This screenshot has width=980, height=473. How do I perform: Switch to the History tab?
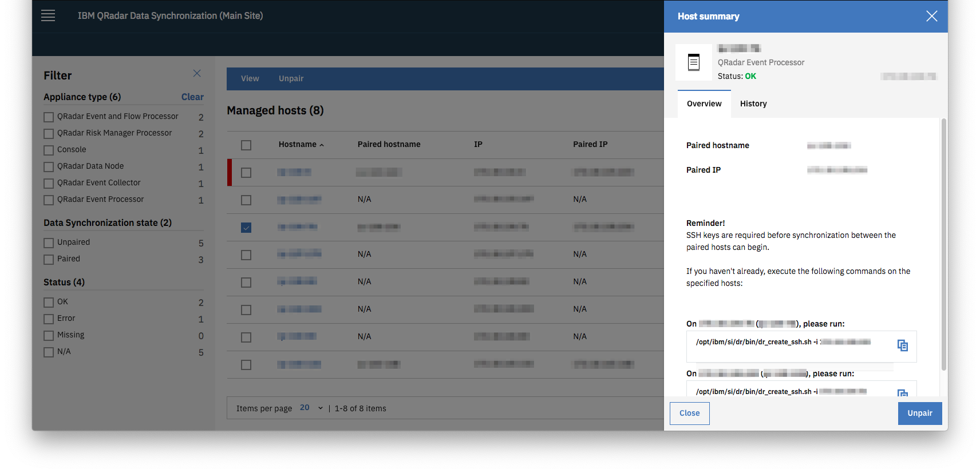pos(753,104)
